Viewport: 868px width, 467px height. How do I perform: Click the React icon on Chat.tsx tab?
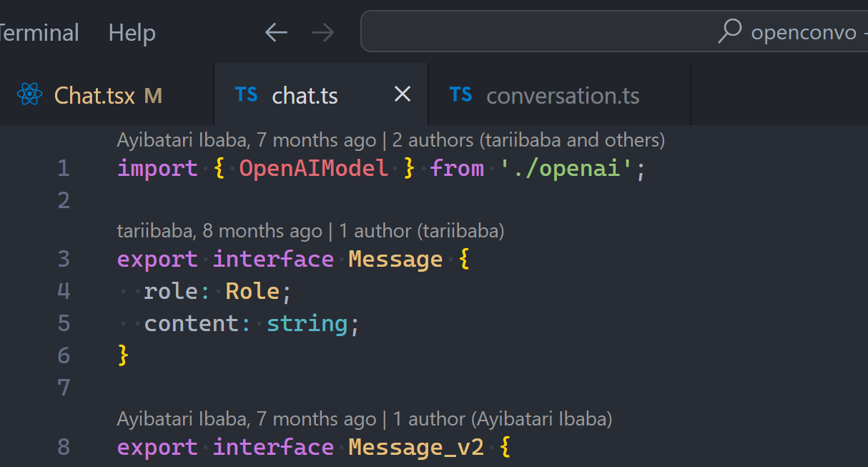(29, 95)
